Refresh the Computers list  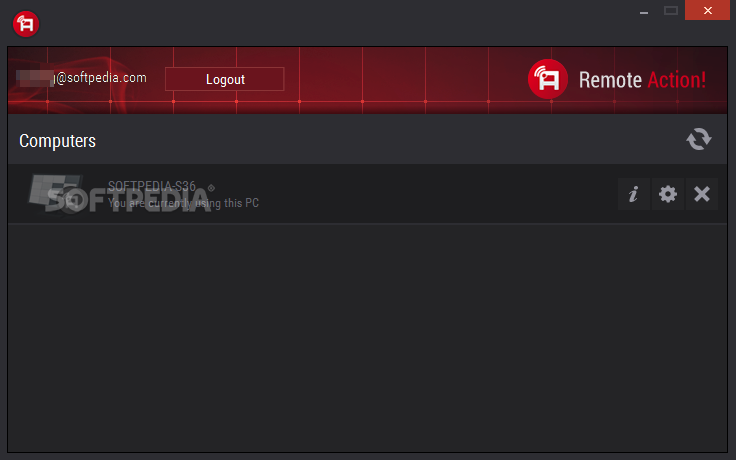point(698,139)
